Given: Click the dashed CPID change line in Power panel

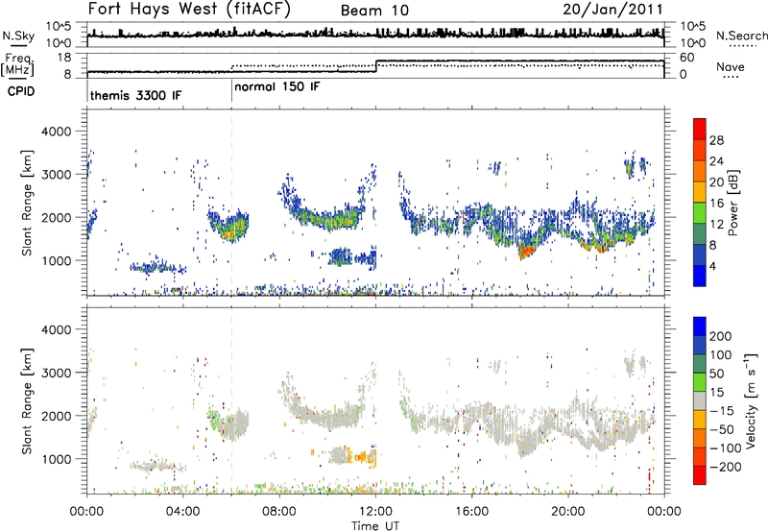Looking at the screenshot, I should [231, 202].
